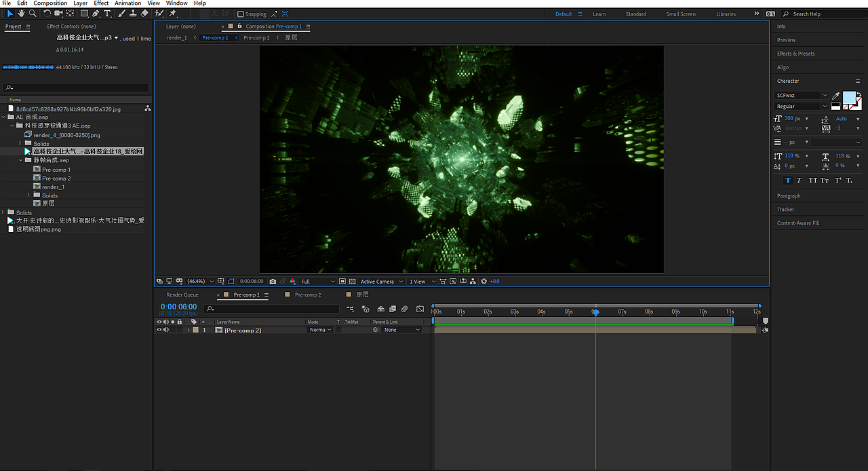Click the Draft 3D icon in timeline

(366, 309)
